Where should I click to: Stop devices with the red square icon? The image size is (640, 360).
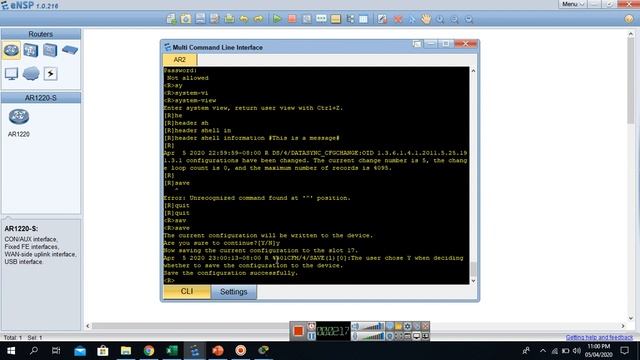click(x=292, y=19)
